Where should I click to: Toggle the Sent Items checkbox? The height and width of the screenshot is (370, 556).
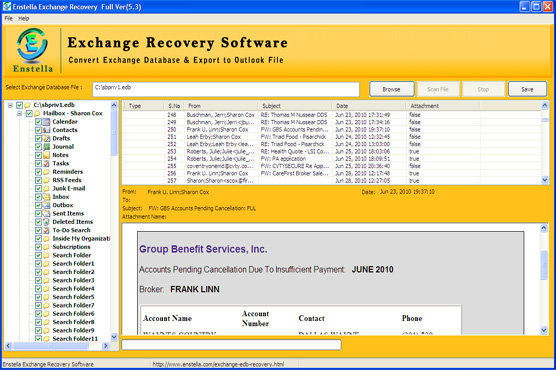(38, 214)
